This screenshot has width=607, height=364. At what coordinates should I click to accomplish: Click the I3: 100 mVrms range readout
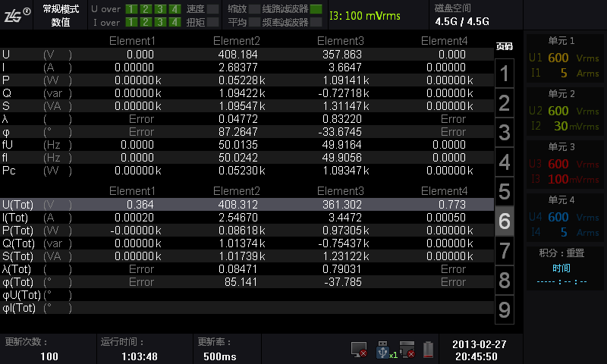click(x=365, y=16)
